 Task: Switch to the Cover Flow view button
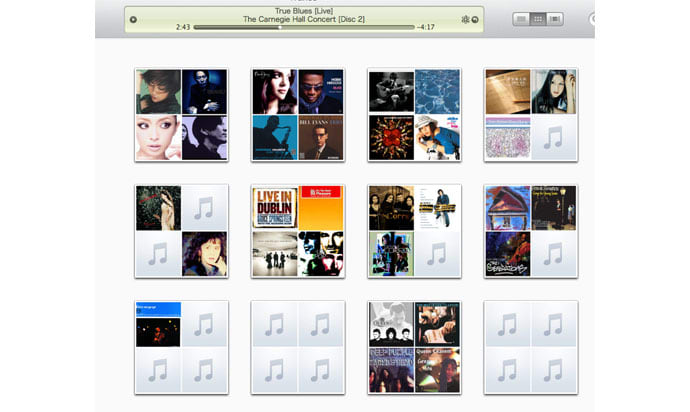click(555, 19)
